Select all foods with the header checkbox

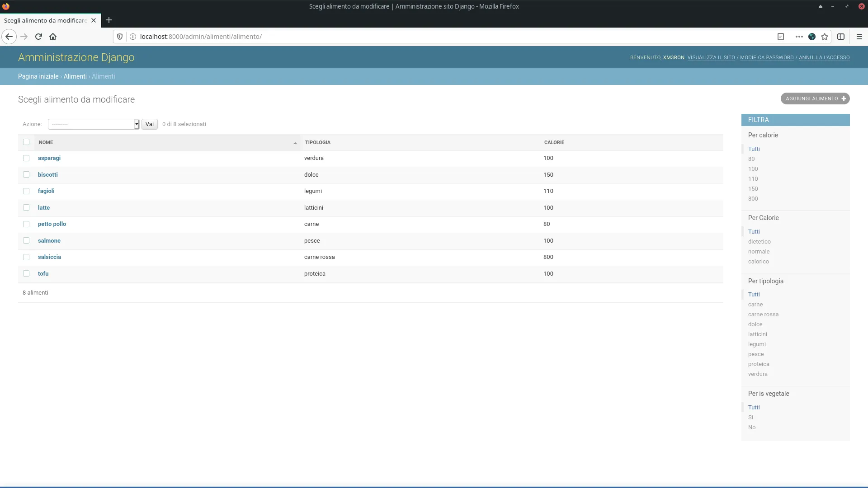[26, 142]
